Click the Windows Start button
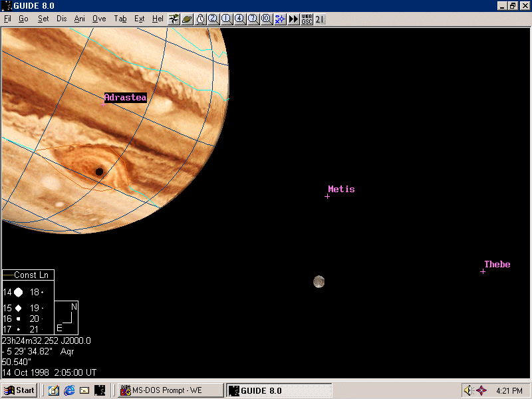 coord(19,390)
